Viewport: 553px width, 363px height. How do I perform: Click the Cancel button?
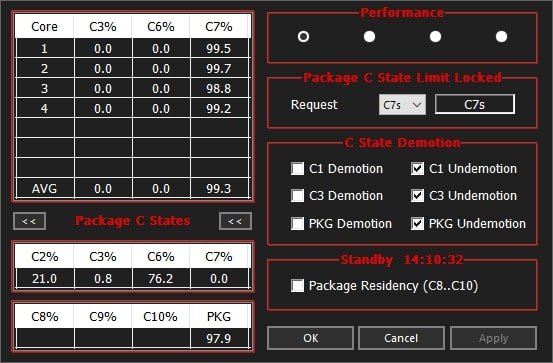[401, 338]
